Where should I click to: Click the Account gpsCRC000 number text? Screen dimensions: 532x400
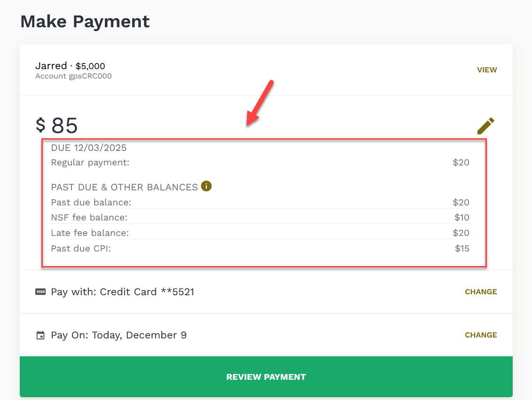click(73, 76)
